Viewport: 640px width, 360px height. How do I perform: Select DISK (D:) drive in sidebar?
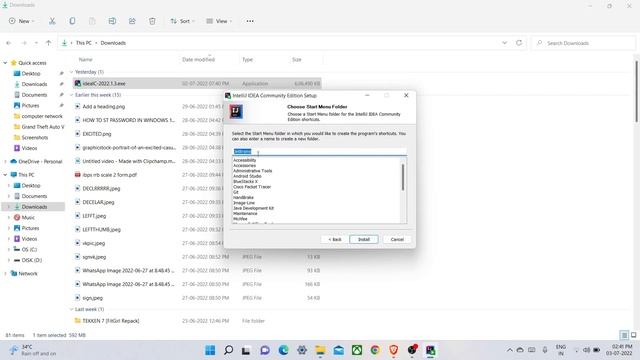31,260
